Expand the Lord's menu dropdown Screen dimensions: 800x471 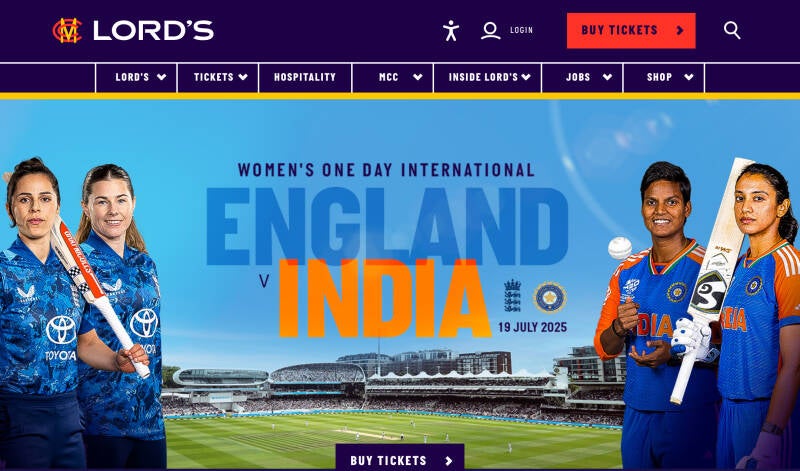pyautogui.click(x=136, y=78)
